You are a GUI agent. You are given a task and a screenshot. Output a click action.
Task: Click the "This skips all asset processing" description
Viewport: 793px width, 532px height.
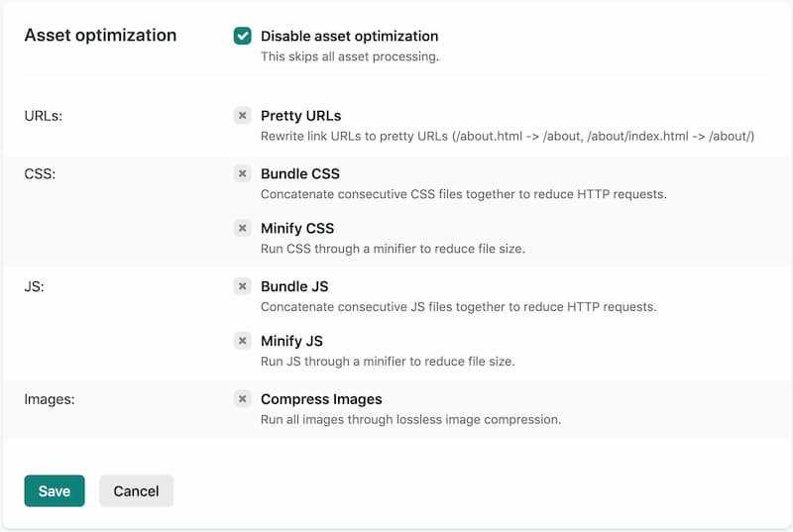349,57
